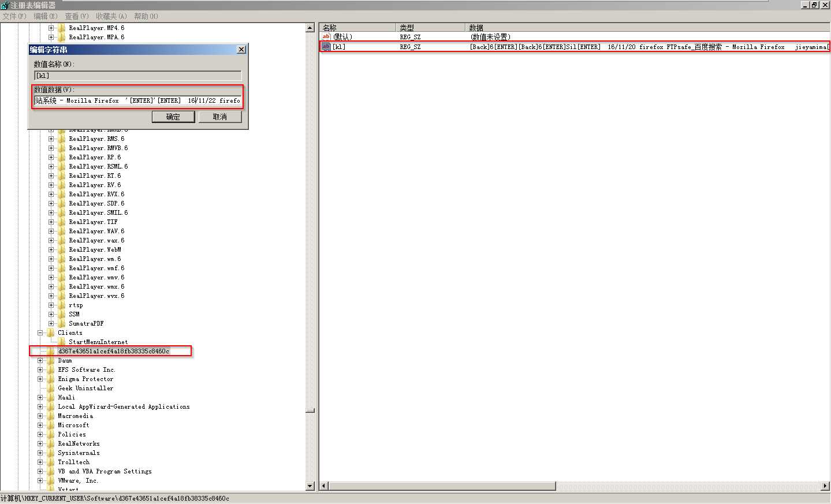Select the Enigma Protector folder icon
The height and width of the screenshot is (504, 831).
point(51,379)
